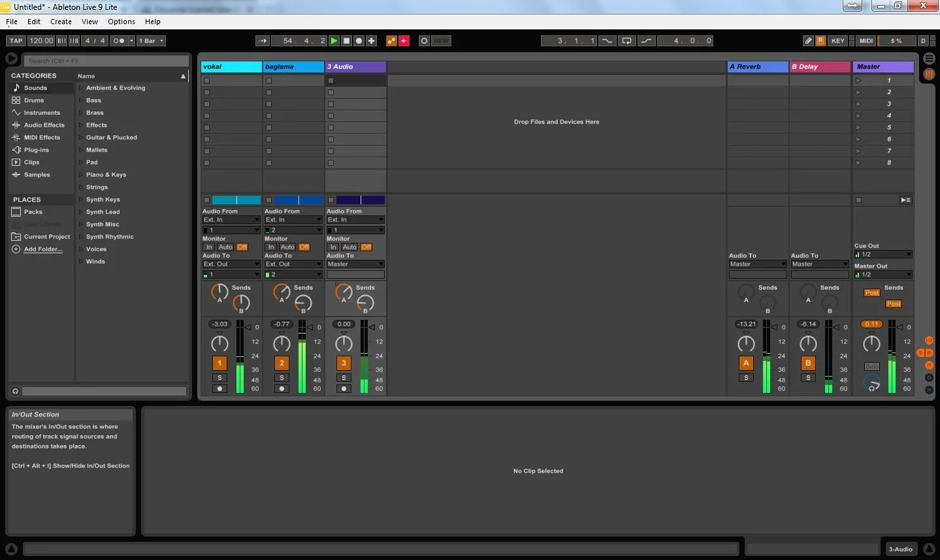Arm the vokal track for recording

pyautogui.click(x=219, y=388)
